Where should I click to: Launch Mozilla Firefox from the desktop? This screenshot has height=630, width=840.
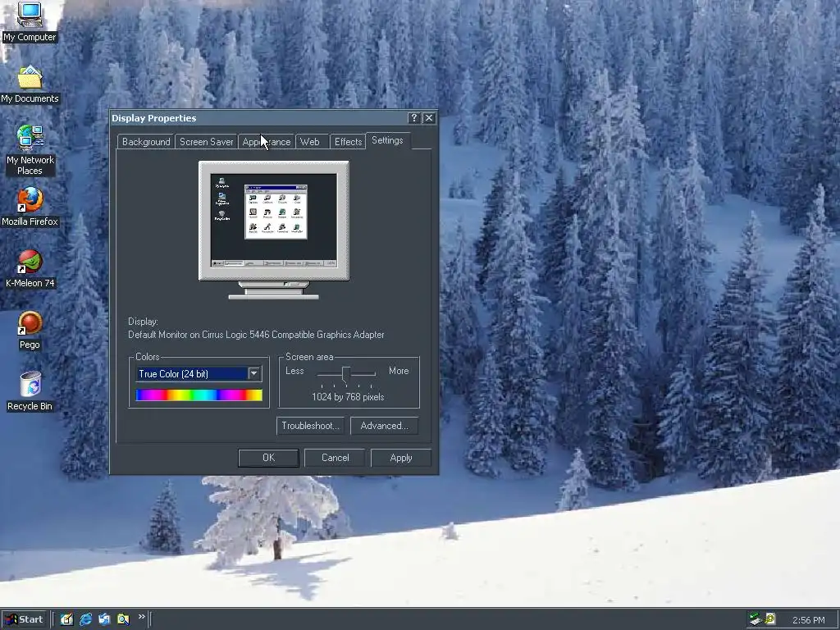(30, 207)
